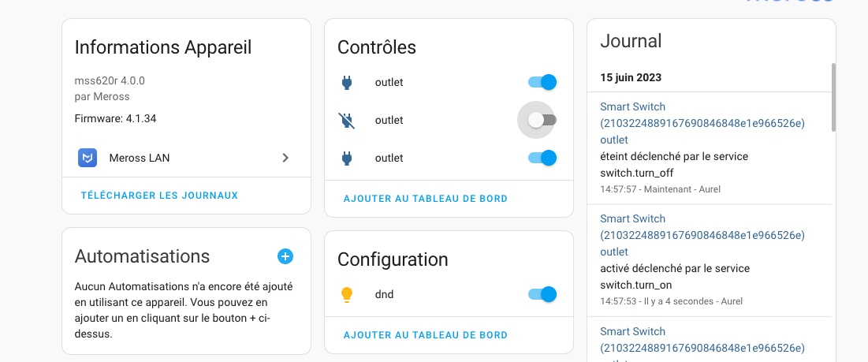
Task: Click the dnd entity label
Action: click(384, 294)
